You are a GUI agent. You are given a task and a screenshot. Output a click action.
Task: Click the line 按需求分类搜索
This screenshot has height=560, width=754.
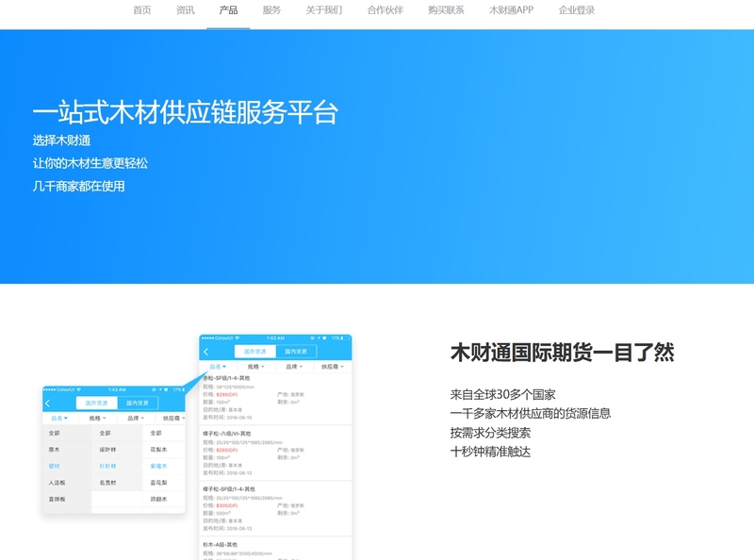point(490,433)
